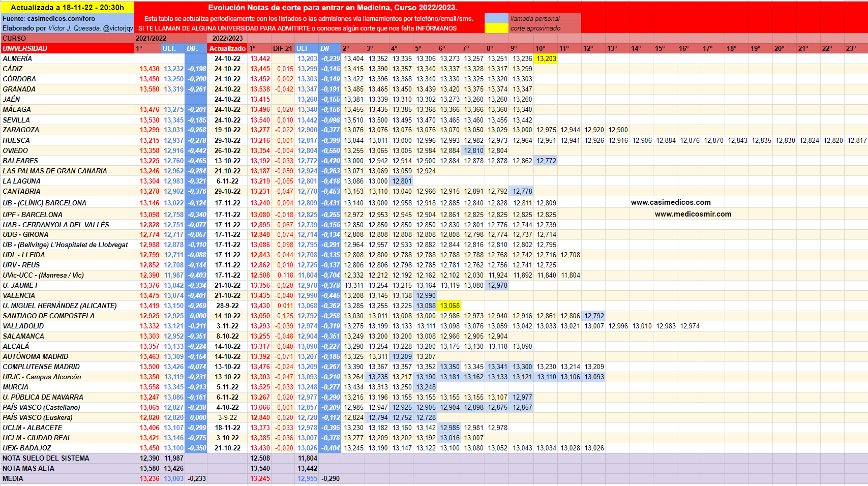Click the 'NOTA MAS ALTA' summary label
The width and height of the screenshot is (868, 486).
(x=67, y=468)
